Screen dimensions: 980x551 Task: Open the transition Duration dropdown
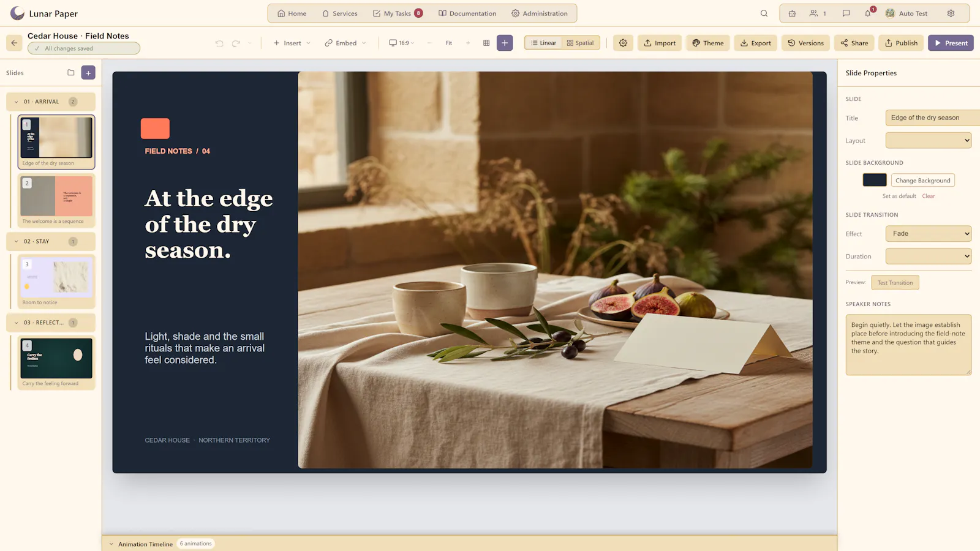[929, 257]
